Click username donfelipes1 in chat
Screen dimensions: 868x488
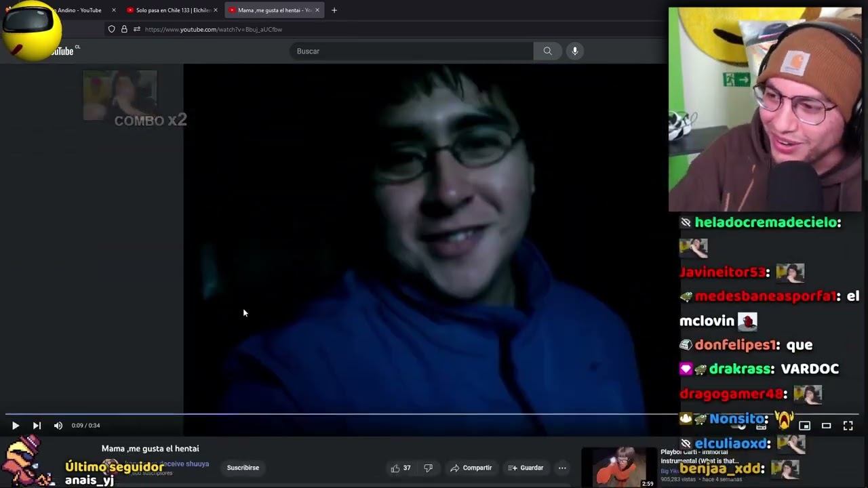click(737, 345)
